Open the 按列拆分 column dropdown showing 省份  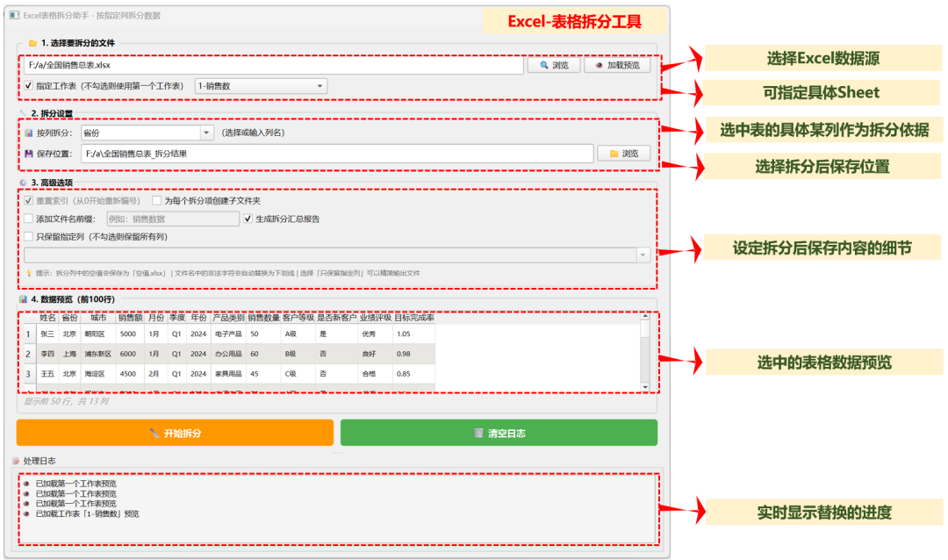coord(147,133)
